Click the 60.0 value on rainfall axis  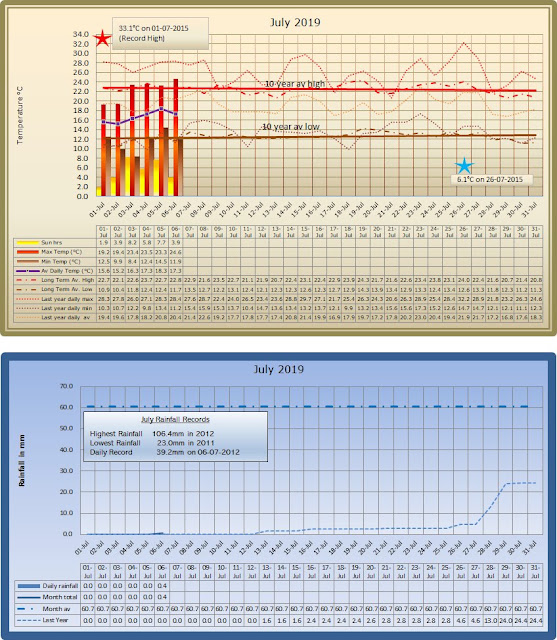(x=67, y=407)
